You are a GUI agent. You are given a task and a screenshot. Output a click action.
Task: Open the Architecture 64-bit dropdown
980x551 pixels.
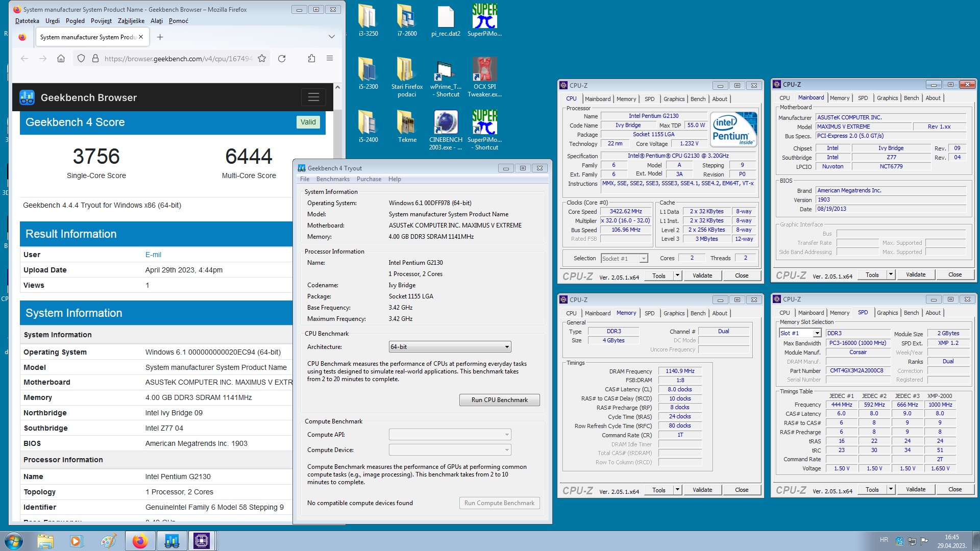450,347
